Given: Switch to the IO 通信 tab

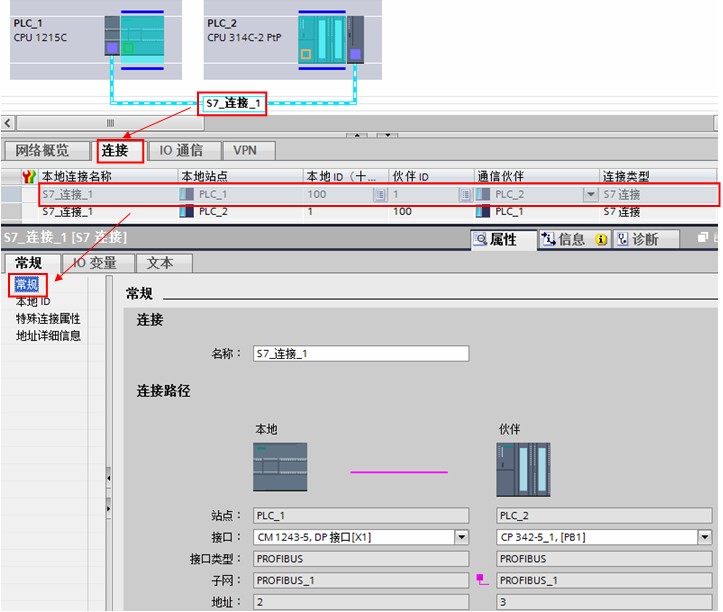Looking at the screenshot, I should pyautogui.click(x=181, y=150).
